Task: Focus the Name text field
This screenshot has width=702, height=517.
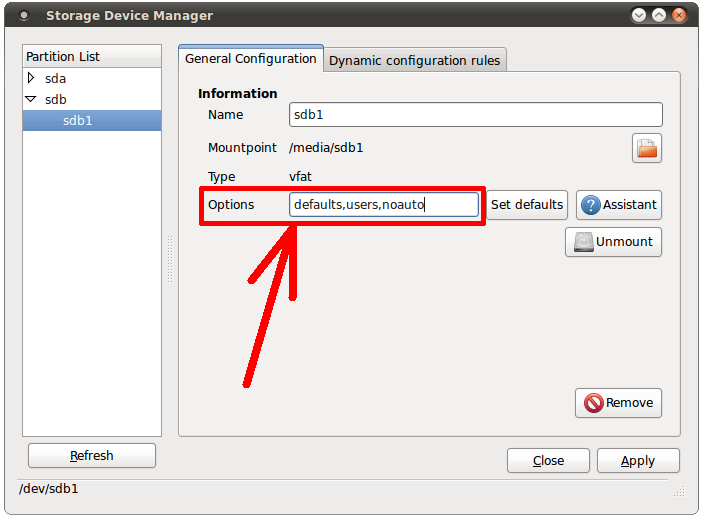Action: (x=475, y=115)
